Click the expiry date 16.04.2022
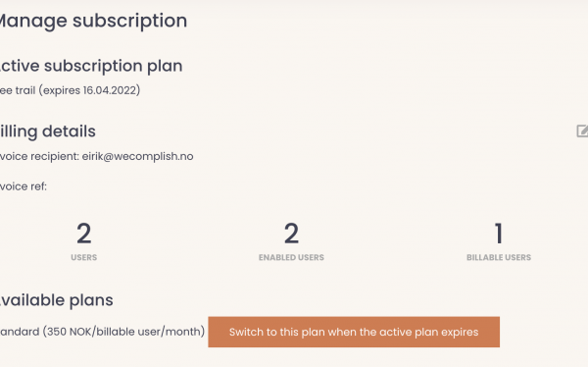This screenshot has width=588, height=367. tap(110, 90)
